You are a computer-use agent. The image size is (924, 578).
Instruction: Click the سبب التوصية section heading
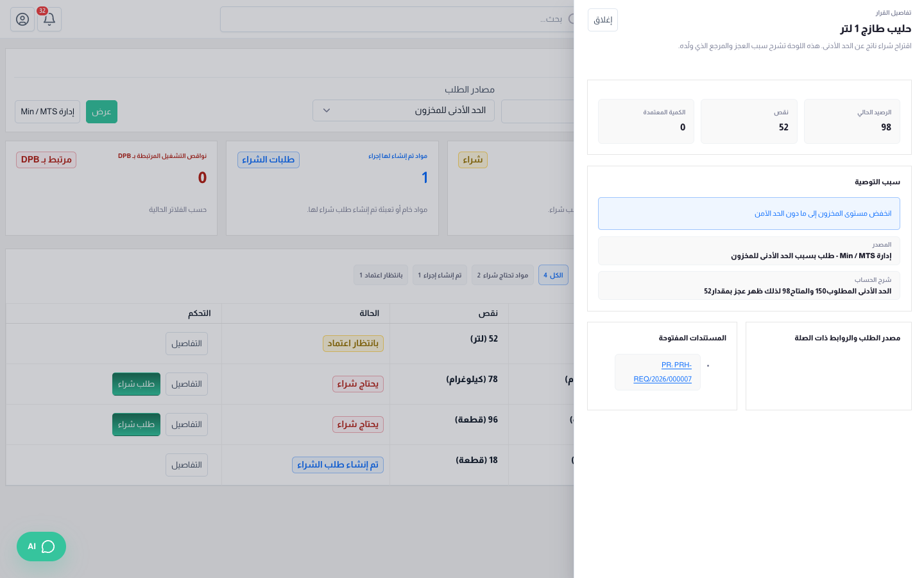pyautogui.click(x=877, y=182)
